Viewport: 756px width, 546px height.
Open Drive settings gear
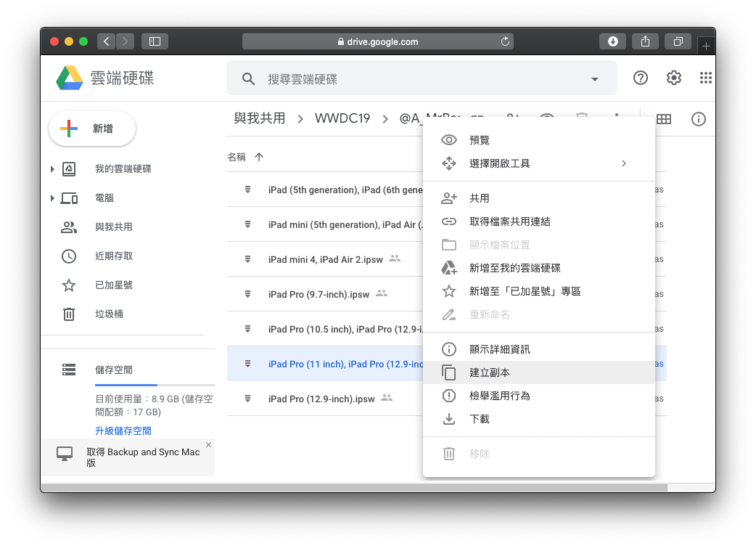pyautogui.click(x=673, y=78)
